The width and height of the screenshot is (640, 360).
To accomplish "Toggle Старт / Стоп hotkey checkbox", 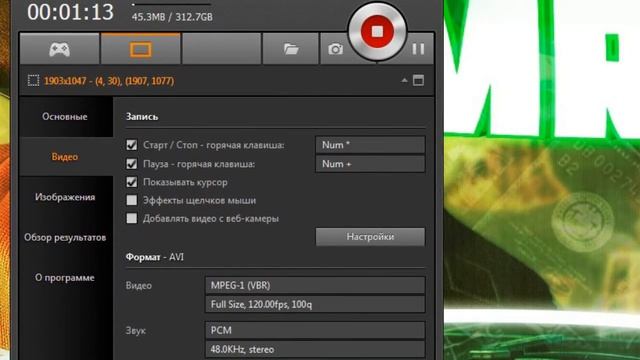I will tap(131, 145).
